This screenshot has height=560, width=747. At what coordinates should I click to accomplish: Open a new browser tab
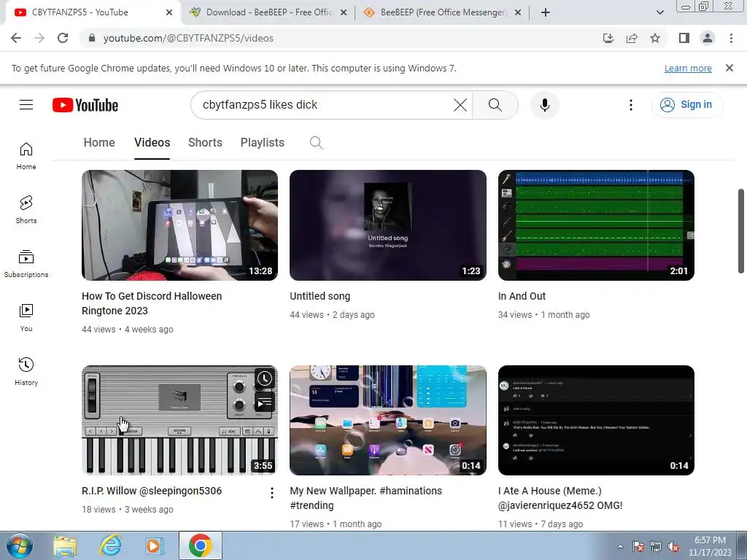tap(546, 12)
